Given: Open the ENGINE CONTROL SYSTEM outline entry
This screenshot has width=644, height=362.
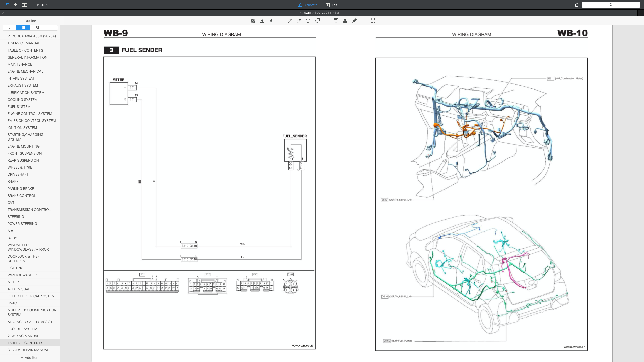Looking at the screenshot, I should 30,114.
